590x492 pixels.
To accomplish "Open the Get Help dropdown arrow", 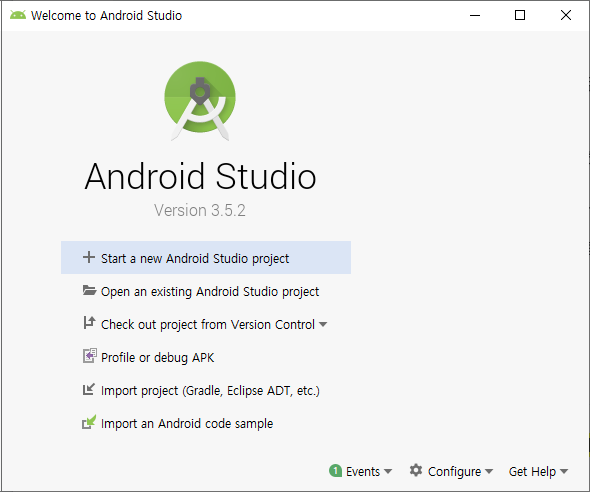I will tap(564, 471).
